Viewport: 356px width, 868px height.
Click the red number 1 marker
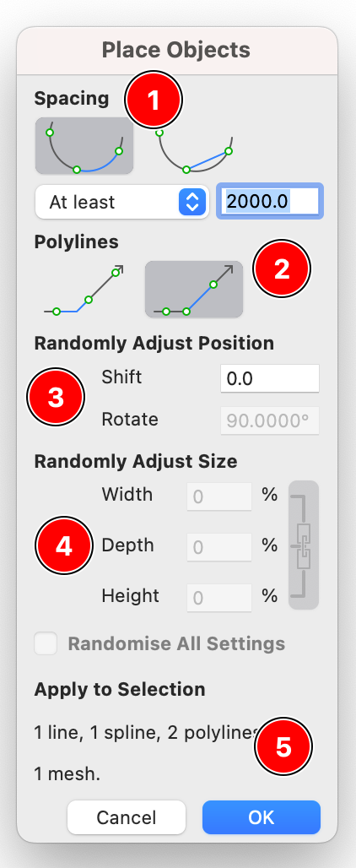[x=154, y=100]
